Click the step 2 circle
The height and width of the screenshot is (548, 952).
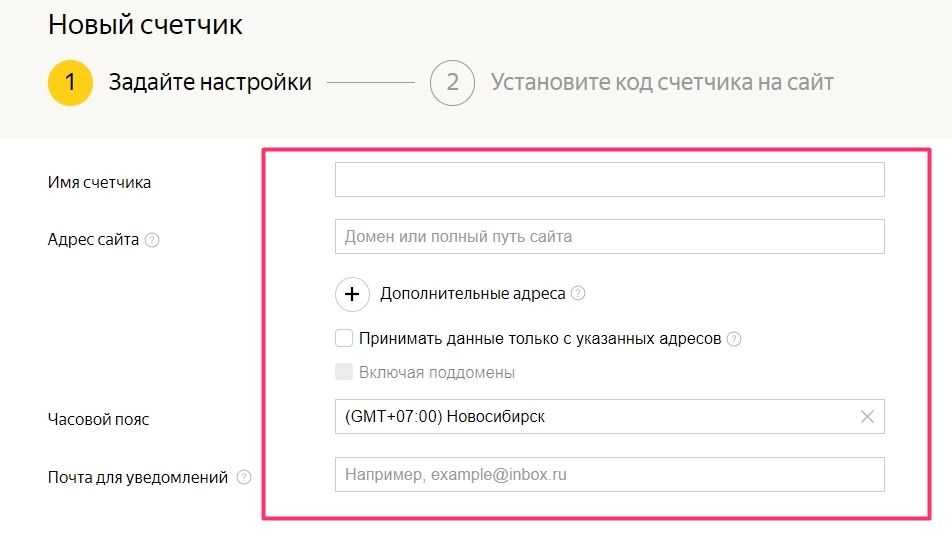[x=452, y=83]
